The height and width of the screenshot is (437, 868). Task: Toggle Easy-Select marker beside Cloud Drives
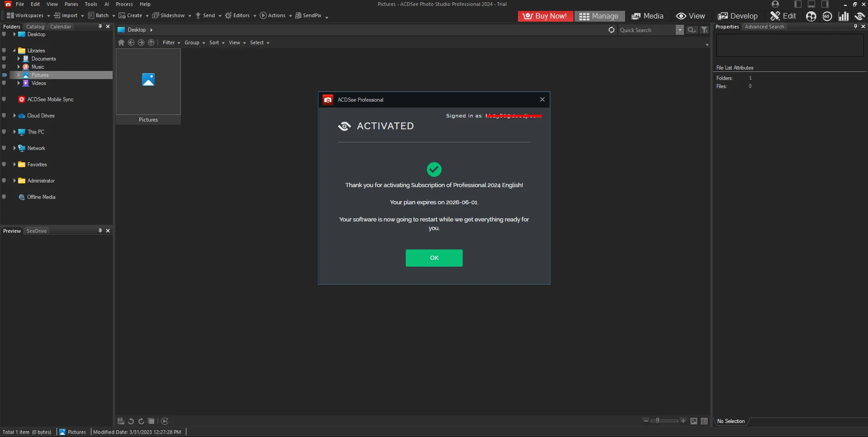pos(4,116)
